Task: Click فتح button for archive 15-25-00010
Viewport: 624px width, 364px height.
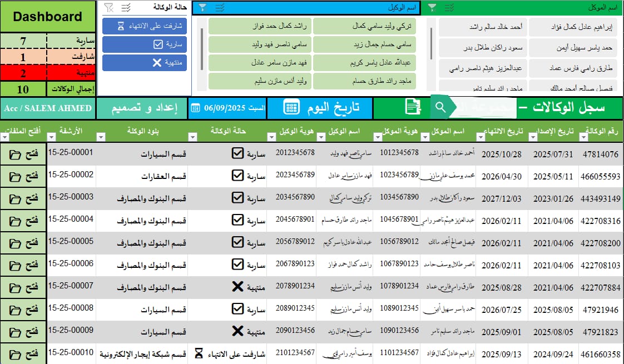Action: (23, 354)
